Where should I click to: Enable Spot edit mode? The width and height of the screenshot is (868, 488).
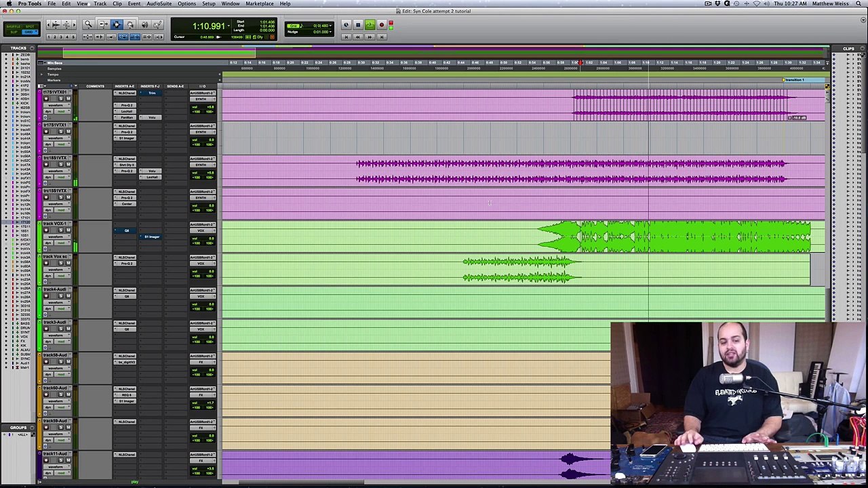[30, 26]
